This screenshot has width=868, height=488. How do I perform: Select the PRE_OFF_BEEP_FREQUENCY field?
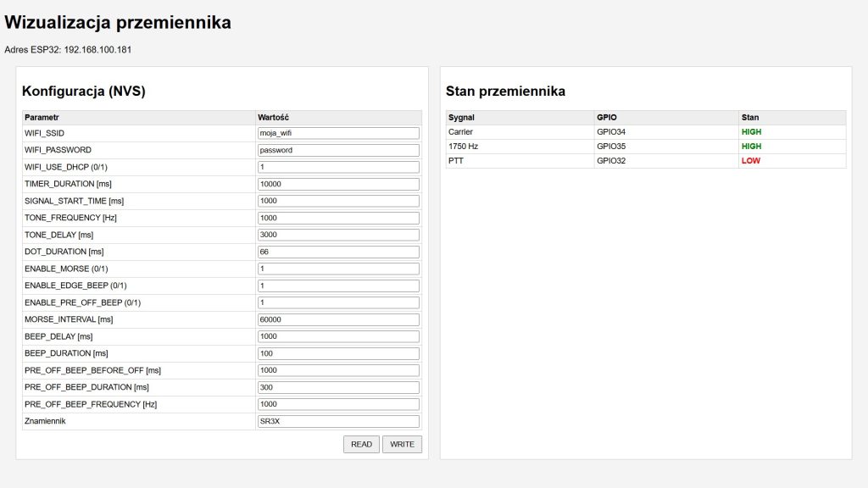tap(338, 404)
